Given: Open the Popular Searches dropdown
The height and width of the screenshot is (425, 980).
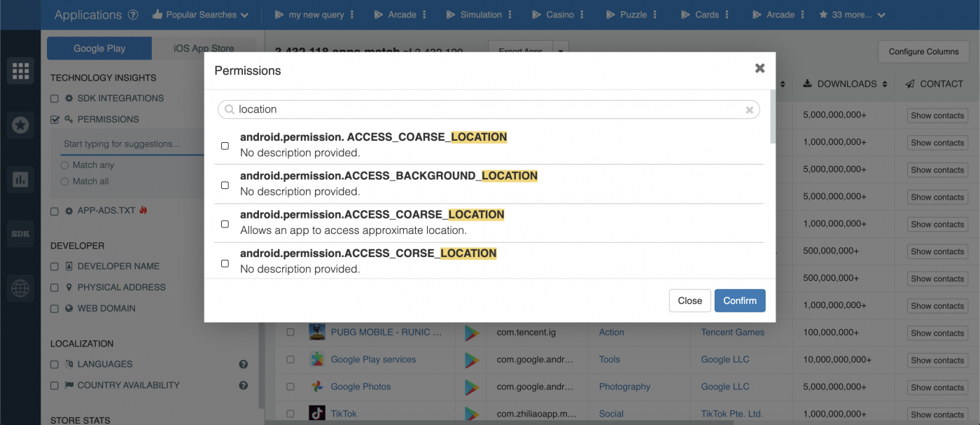Looking at the screenshot, I should [x=200, y=14].
